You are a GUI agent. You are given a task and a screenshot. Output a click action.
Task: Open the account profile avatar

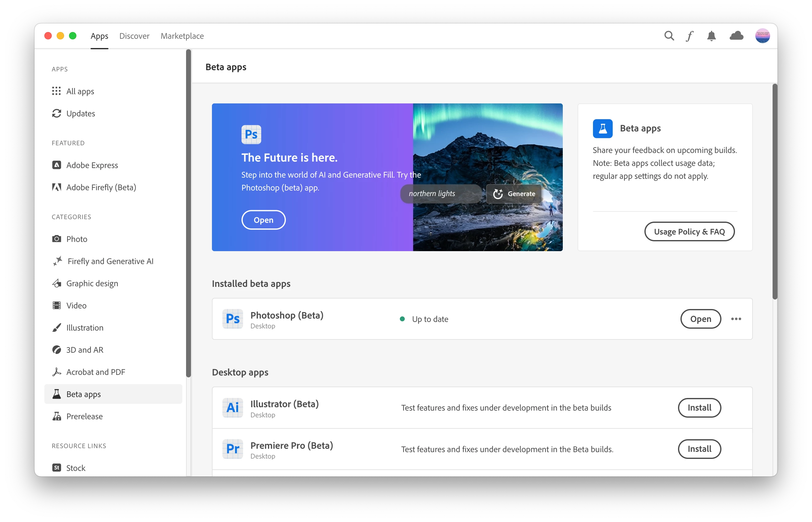pyautogui.click(x=762, y=36)
